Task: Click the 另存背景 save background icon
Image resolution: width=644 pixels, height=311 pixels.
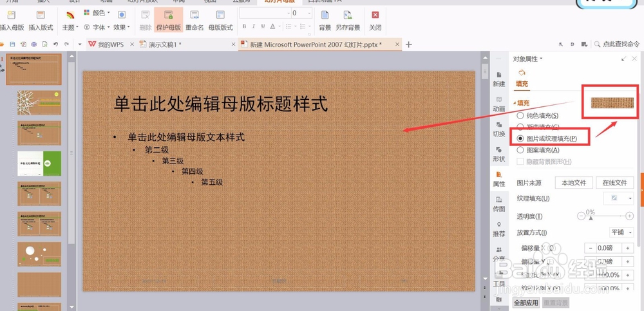Action: (348, 15)
